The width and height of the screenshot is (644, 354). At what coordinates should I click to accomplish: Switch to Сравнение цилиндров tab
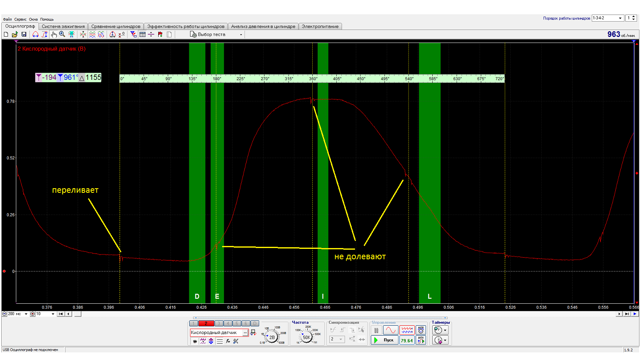pos(116,26)
